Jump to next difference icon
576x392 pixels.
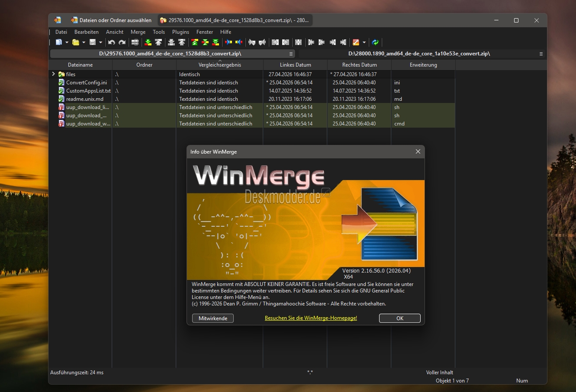coord(148,42)
